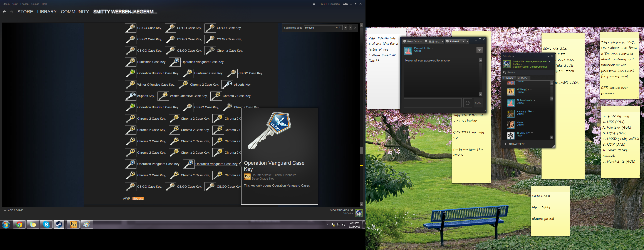644x250 pixels.
Task: Launch Big Picture mode controller icon
Action: (345, 4)
